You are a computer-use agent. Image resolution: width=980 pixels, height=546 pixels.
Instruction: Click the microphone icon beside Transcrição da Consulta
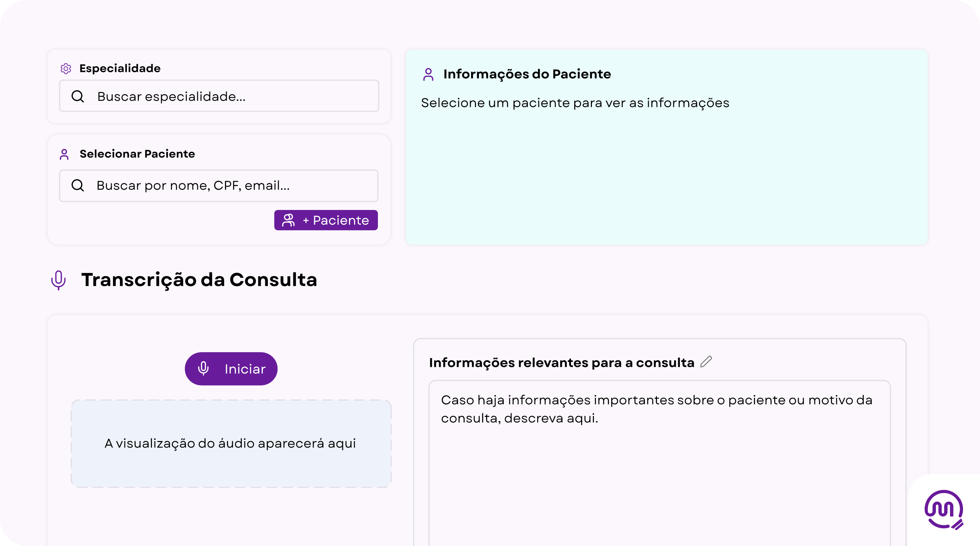[58, 280]
